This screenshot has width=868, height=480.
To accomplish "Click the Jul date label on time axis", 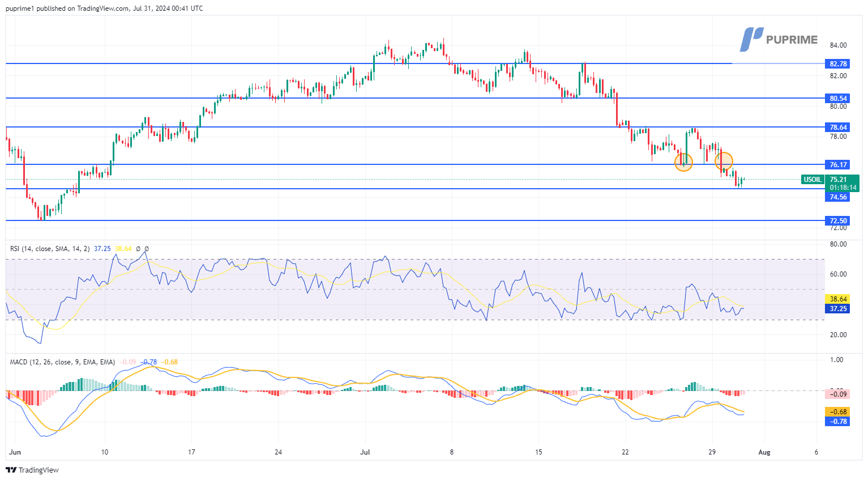I will coord(365,452).
